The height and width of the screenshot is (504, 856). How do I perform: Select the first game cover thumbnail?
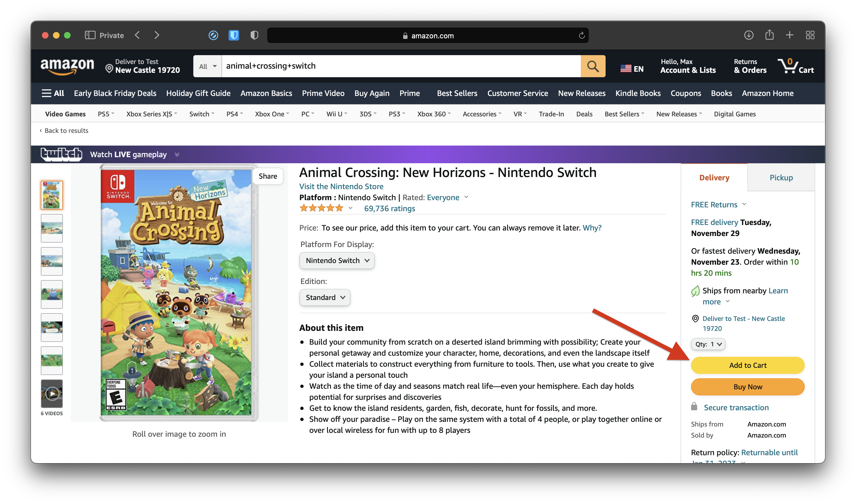point(52,195)
